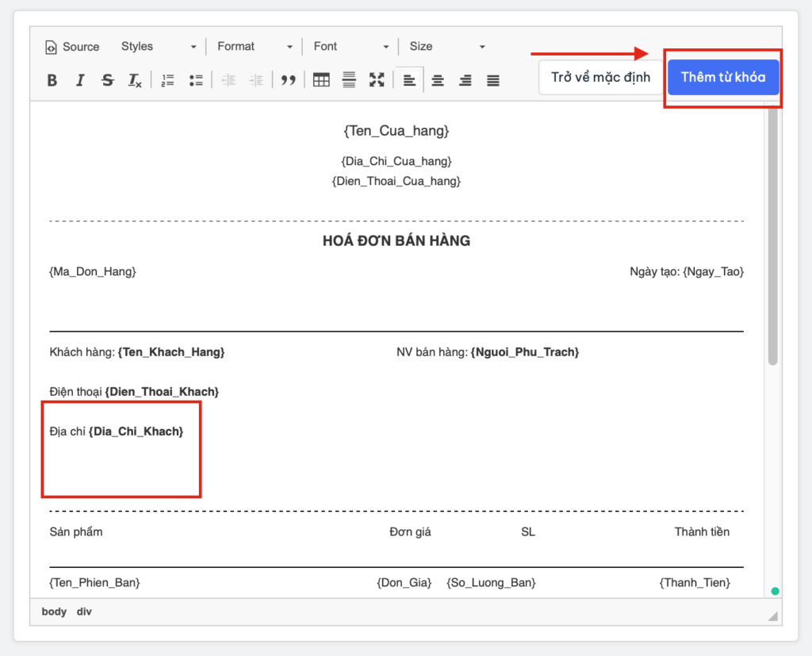This screenshot has width=812, height=656.
Task: Maximize the editor
Action: pyautogui.click(x=377, y=80)
